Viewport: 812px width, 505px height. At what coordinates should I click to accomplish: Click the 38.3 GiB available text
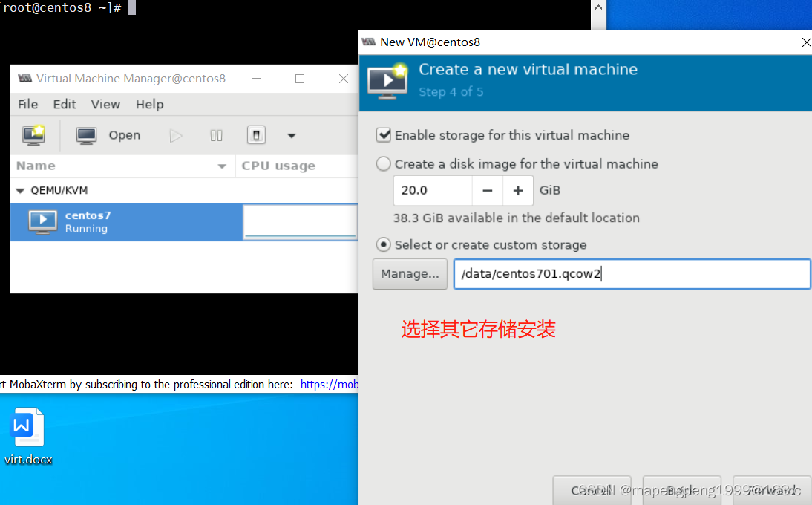pyautogui.click(x=517, y=218)
